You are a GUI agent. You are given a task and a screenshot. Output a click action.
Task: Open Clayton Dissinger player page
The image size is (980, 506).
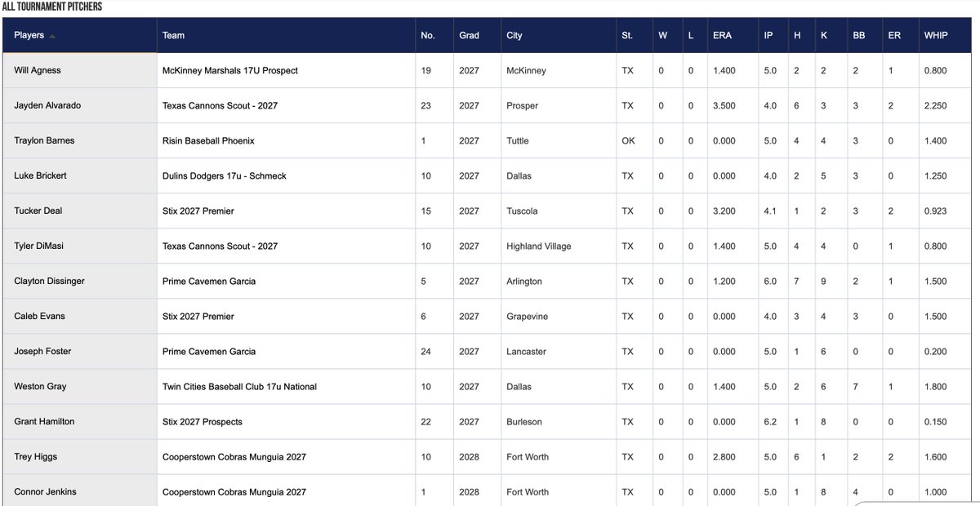pos(49,282)
